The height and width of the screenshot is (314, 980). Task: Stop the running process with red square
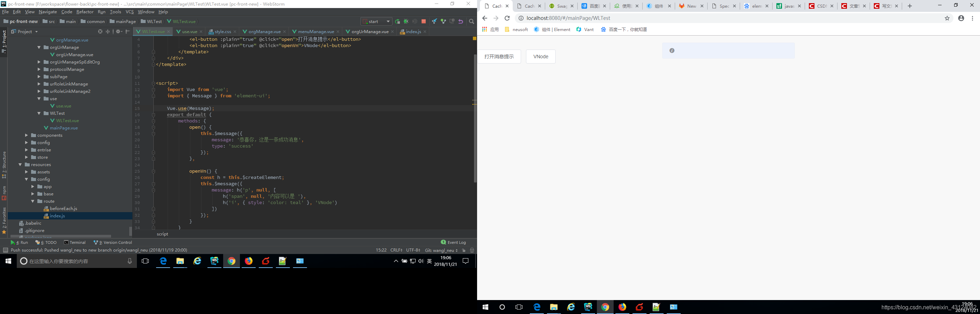click(423, 22)
